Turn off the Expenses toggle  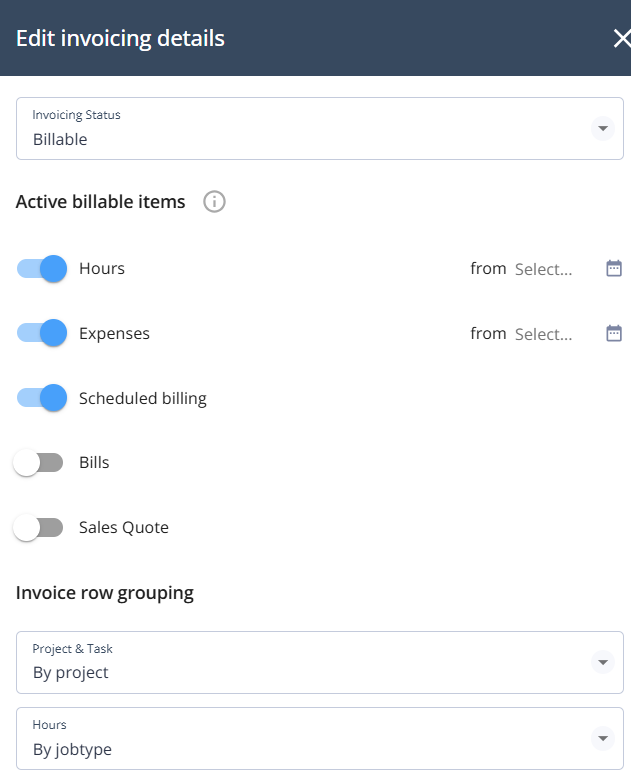click(42, 333)
